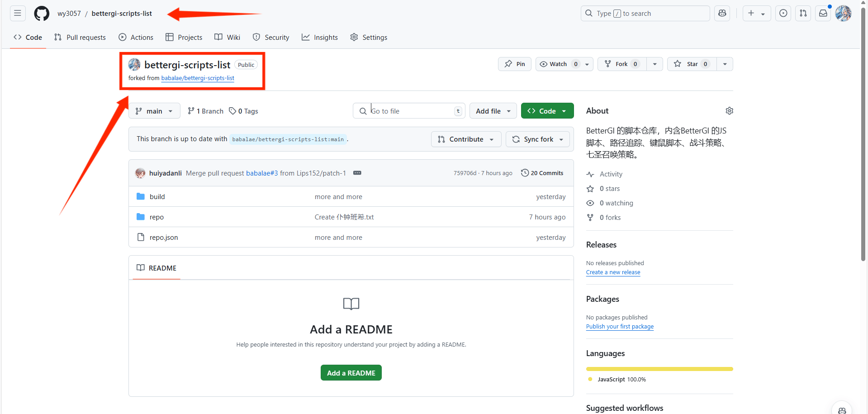The width and height of the screenshot is (868, 414).
Task: Click the green Add a README button
Action: click(x=351, y=373)
